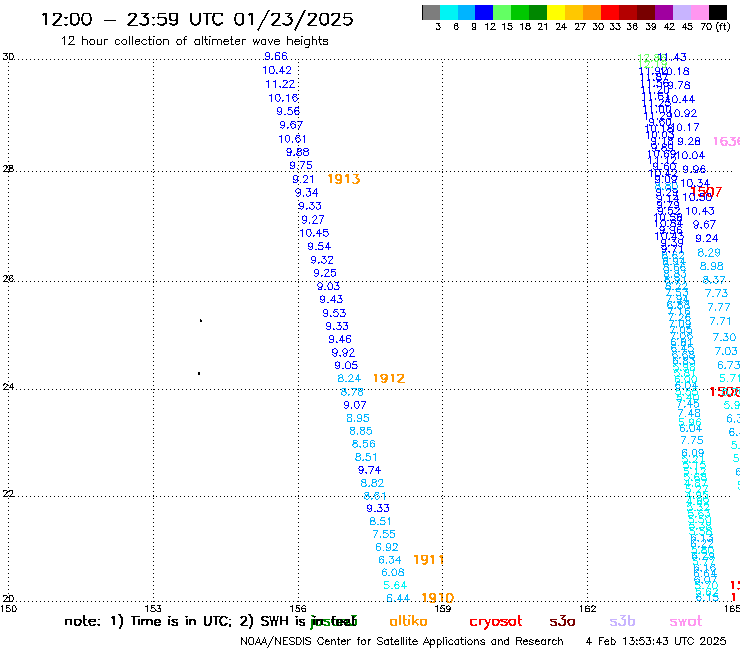This screenshot has height=650, width=740.
Task: Click the black swatch at the legend's end
Action: (x=717, y=12)
